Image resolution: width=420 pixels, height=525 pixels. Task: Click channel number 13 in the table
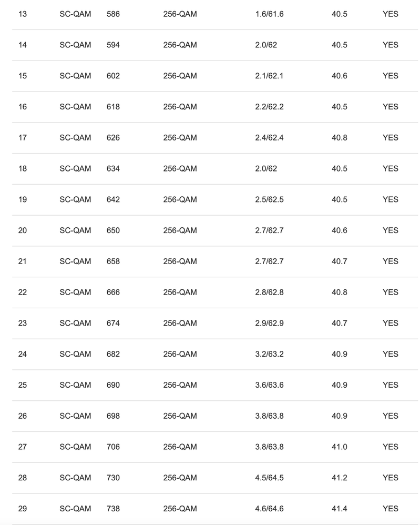click(22, 14)
